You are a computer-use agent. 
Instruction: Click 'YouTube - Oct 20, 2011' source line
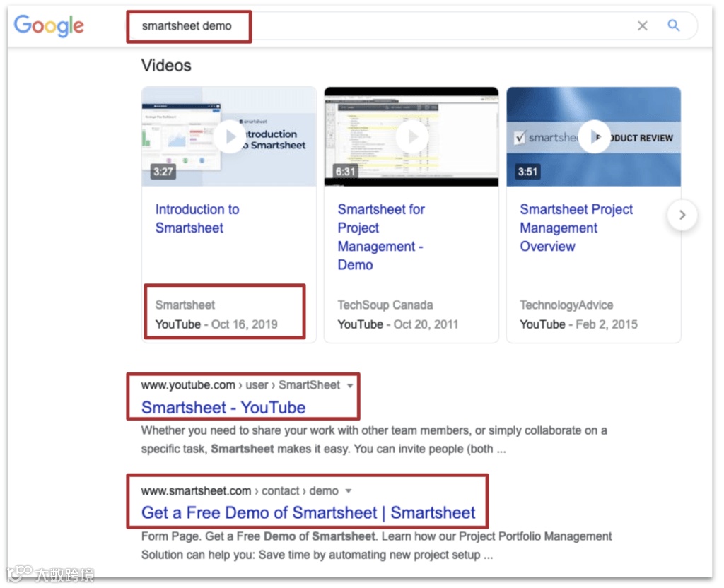coord(398,324)
